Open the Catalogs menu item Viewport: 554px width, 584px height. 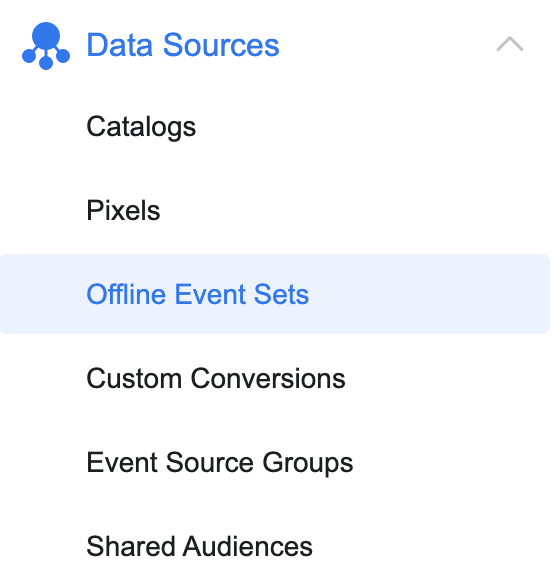(141, 127)
